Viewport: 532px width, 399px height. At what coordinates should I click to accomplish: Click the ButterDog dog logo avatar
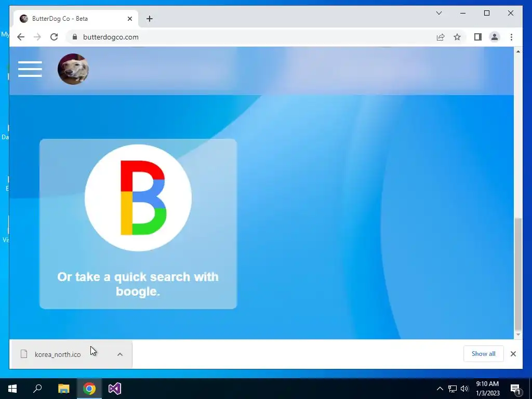coord(73,69)
